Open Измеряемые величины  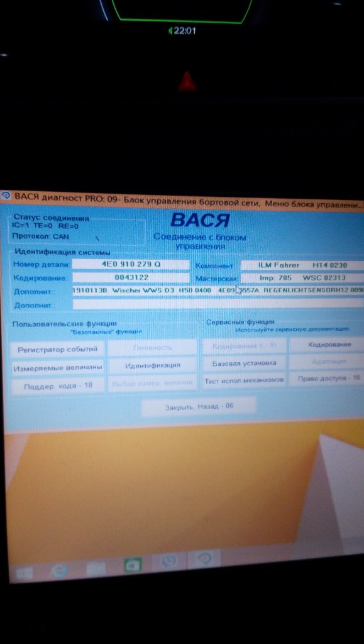pos(57,368)
